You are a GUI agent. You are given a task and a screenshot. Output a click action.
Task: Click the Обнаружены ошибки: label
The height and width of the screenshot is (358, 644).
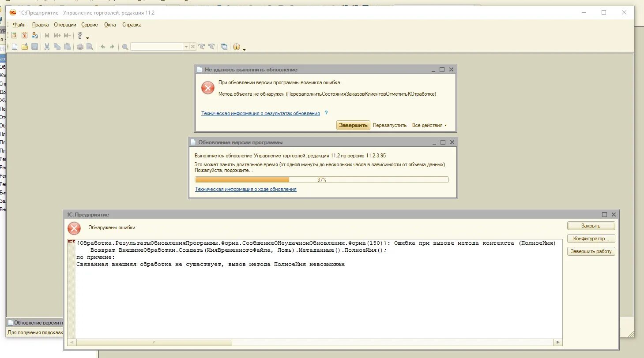click(113, 227)
